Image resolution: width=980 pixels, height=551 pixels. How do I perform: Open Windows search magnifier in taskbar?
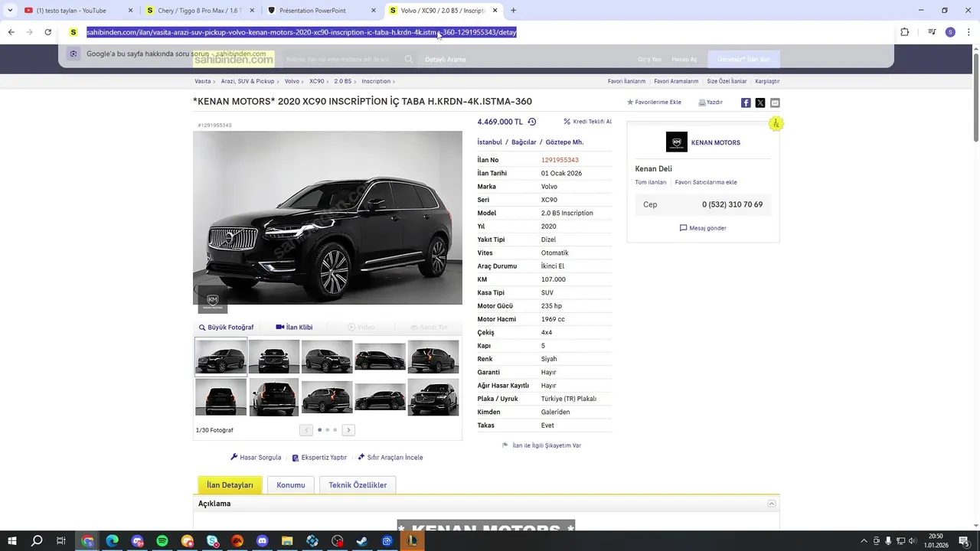pos(37,541)
